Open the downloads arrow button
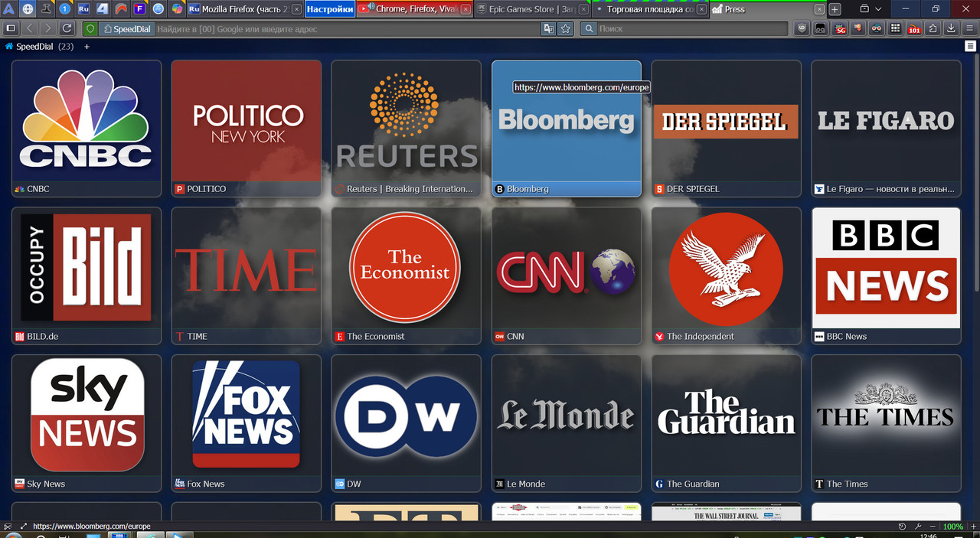The height and width of the screenshot is (538, 980). tap(951, 28)
